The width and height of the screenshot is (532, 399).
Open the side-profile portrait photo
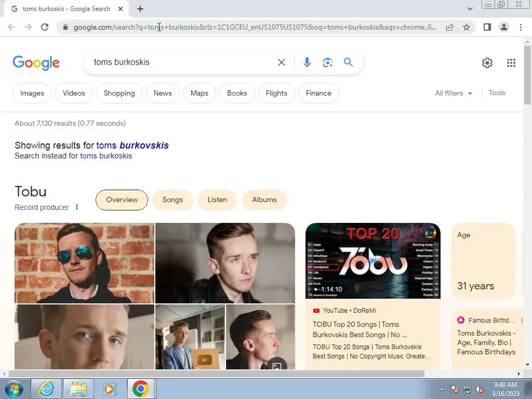(261, 337)
